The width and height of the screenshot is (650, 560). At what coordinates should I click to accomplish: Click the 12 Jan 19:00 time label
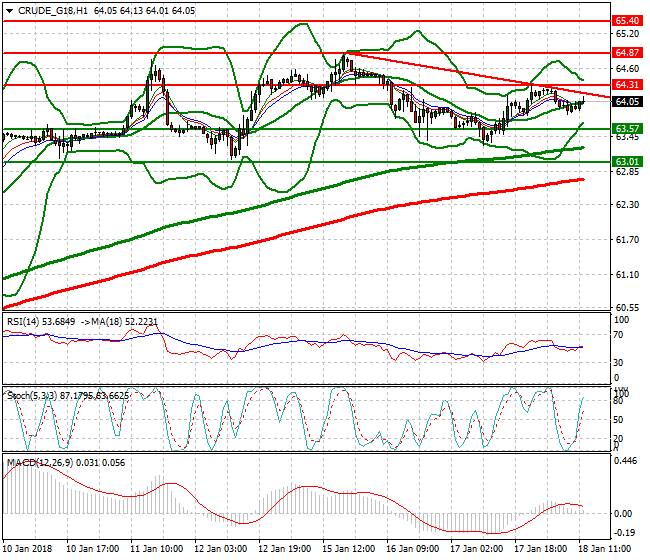[x=285, y=549]
